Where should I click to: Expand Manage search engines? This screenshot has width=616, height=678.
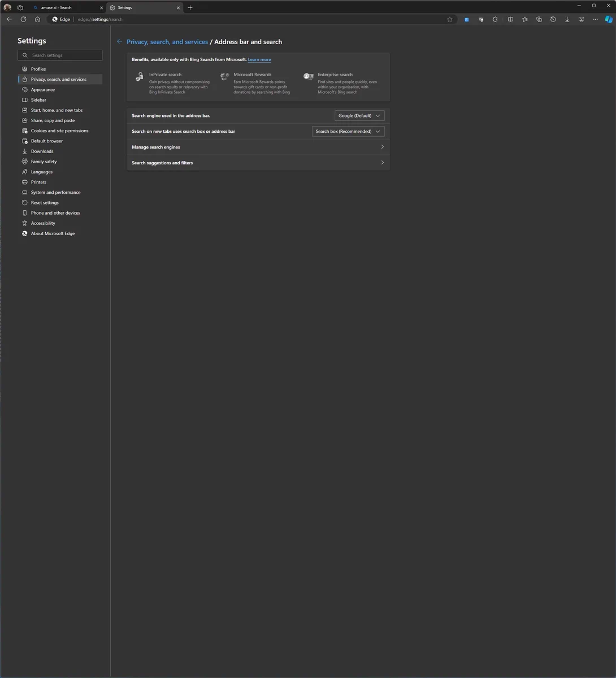[258, 147]
